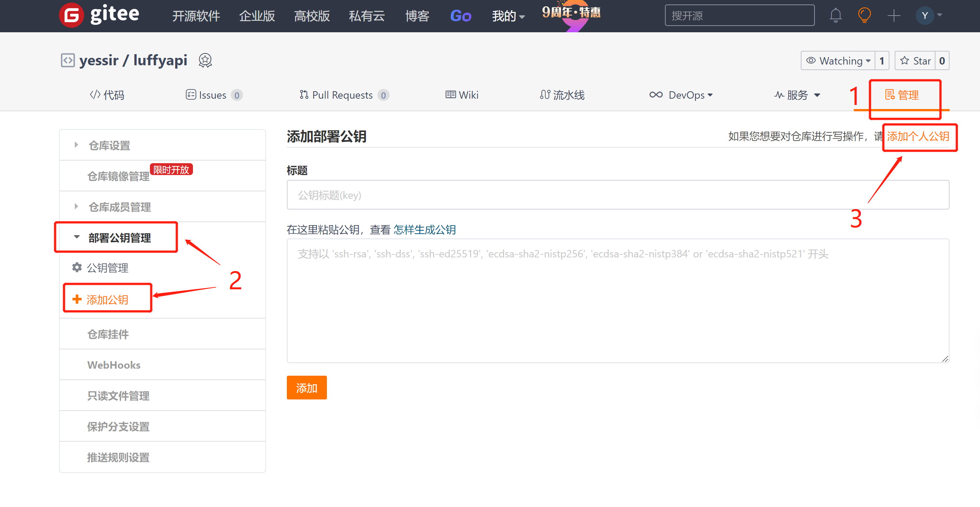Click the gear icon beside 公钥管理

coord(77,267)
